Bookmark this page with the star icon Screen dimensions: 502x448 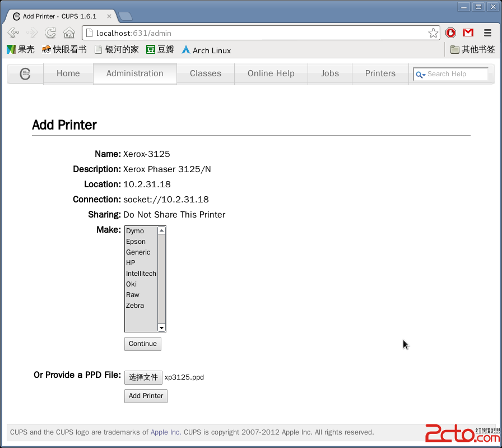(x=433, y=33)
